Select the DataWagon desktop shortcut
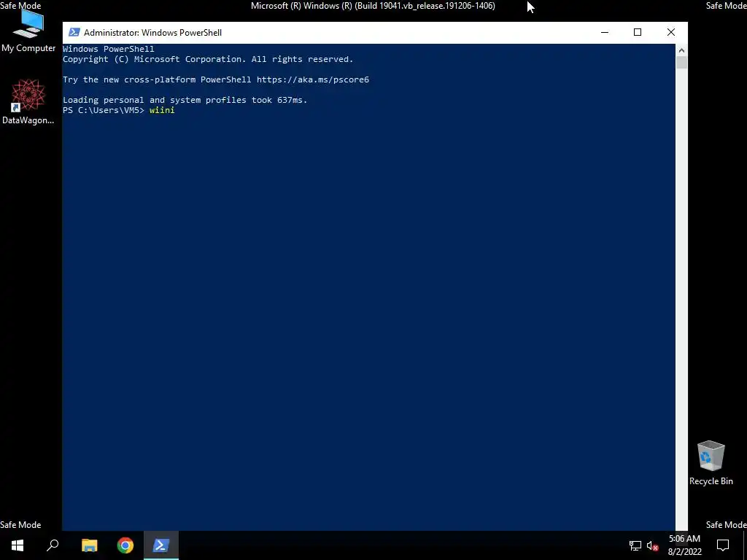Viewport: 747px width, 560px height. (x=28, y=102)
